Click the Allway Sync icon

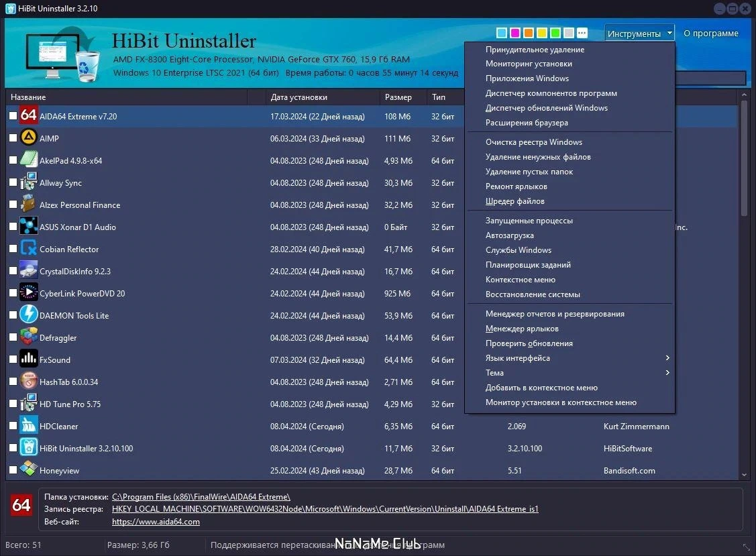point(28,182)
